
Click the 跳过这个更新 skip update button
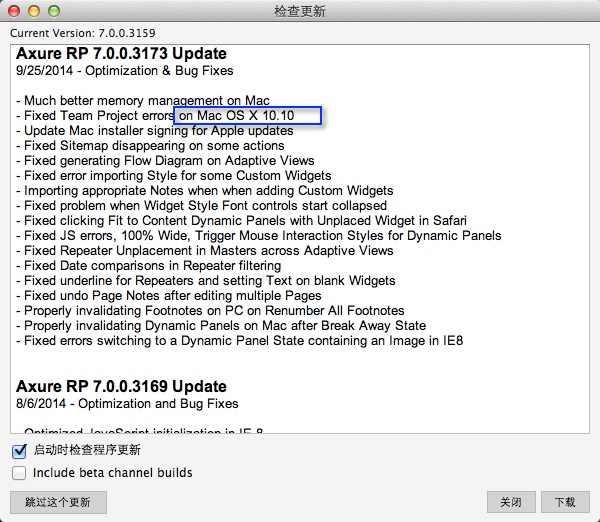[58, 502]
